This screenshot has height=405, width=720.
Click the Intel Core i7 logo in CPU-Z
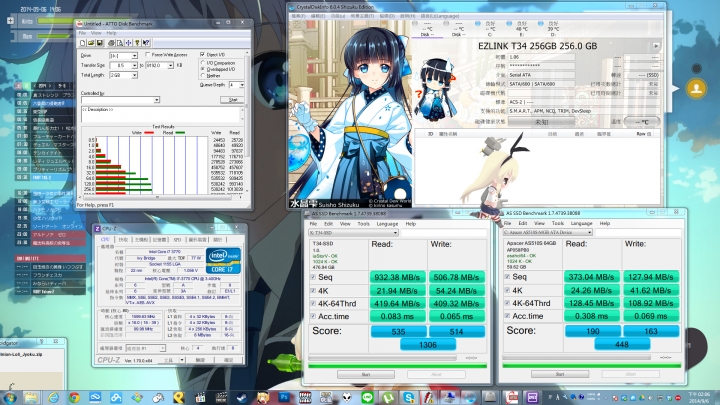pos(223,261)
